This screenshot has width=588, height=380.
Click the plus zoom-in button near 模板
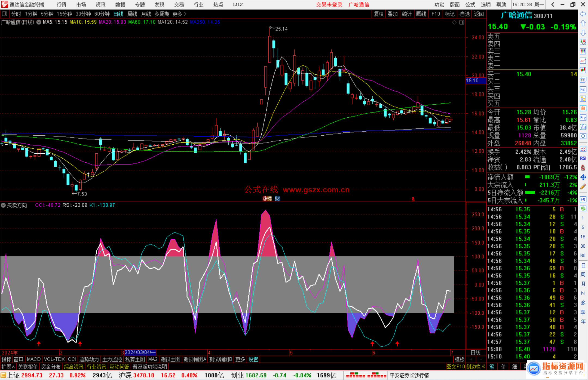pos(471,359)
